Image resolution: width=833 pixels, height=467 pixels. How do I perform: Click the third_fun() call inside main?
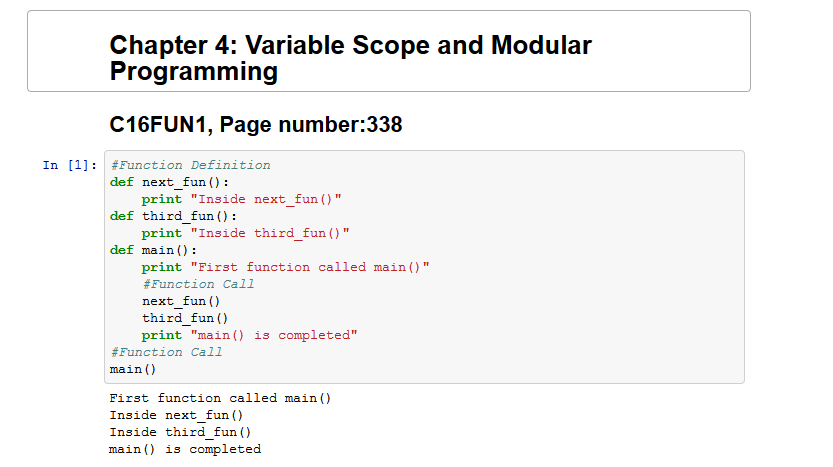pyautogui.click(x=185, y=318)
